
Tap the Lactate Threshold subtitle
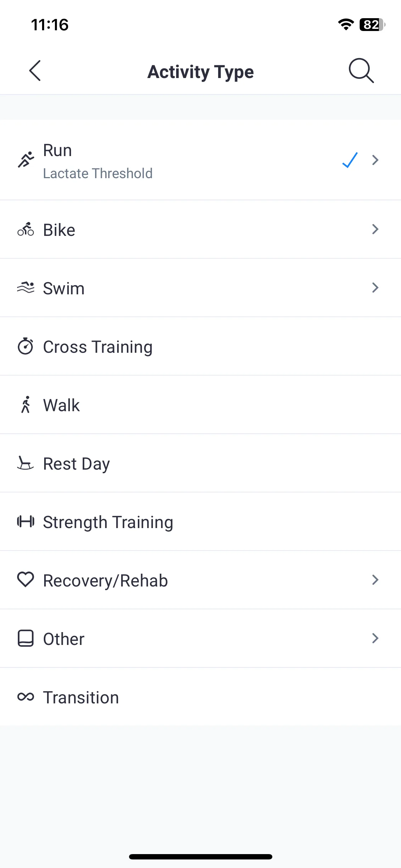click(x=98, y=174)
